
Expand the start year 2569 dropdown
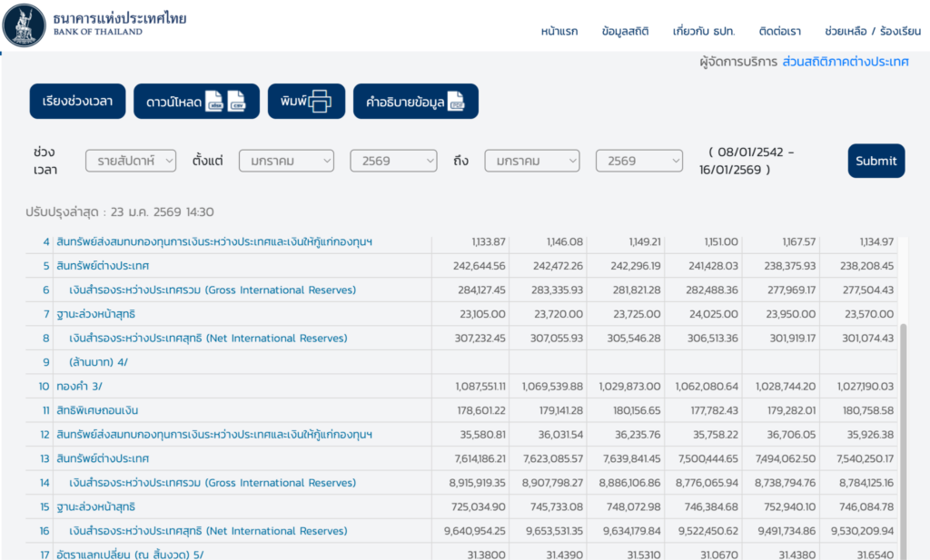pos(393,161)
